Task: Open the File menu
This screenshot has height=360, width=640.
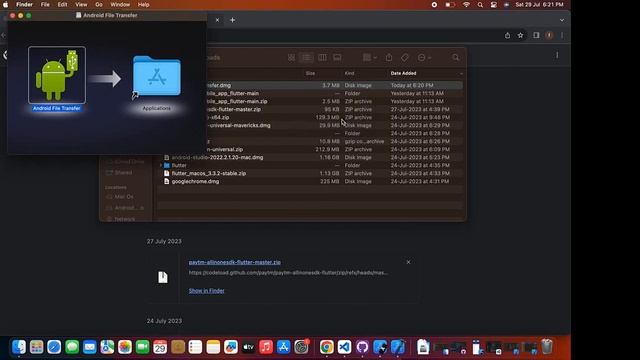Action: 45,4
